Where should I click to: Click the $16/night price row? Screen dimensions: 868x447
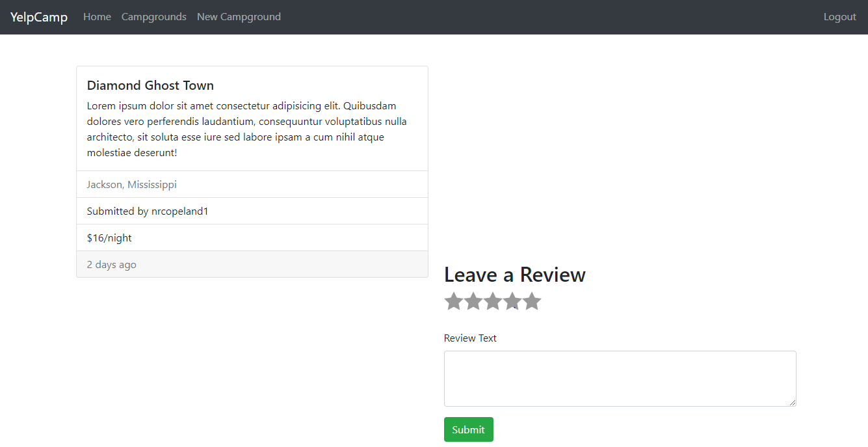pyautogui.click(x=109, y=237)
